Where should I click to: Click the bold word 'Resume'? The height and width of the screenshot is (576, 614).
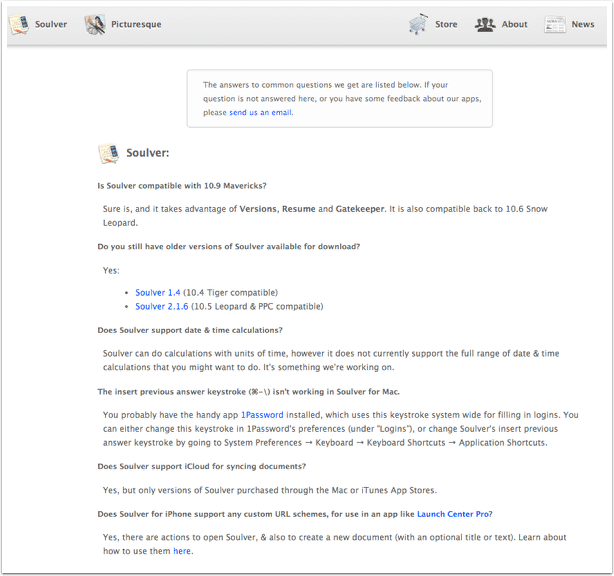coord(299,209)
